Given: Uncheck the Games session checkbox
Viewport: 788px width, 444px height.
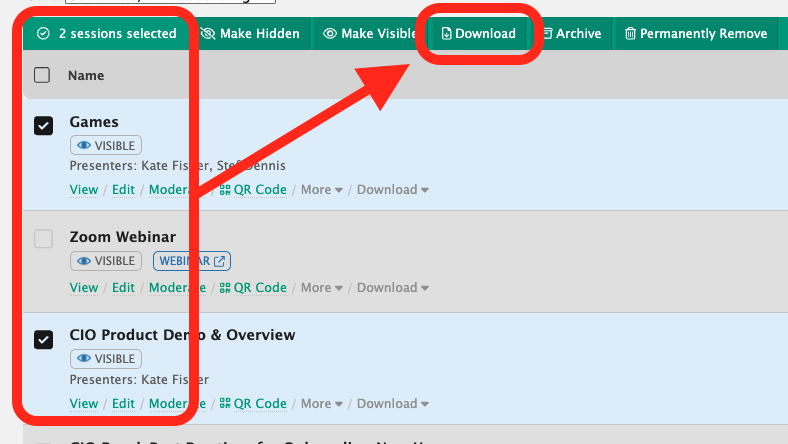Looking at the screenshot, I should [x=44, y=126].
